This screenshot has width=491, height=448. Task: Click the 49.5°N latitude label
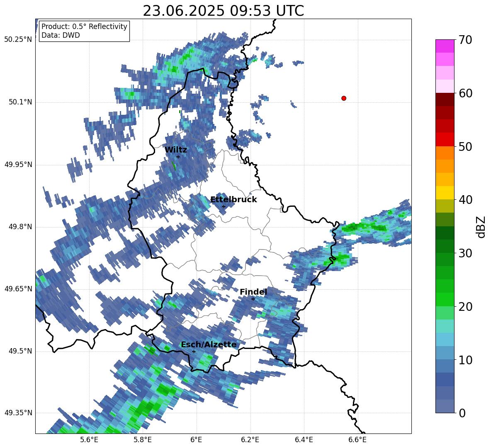point(20,351)
